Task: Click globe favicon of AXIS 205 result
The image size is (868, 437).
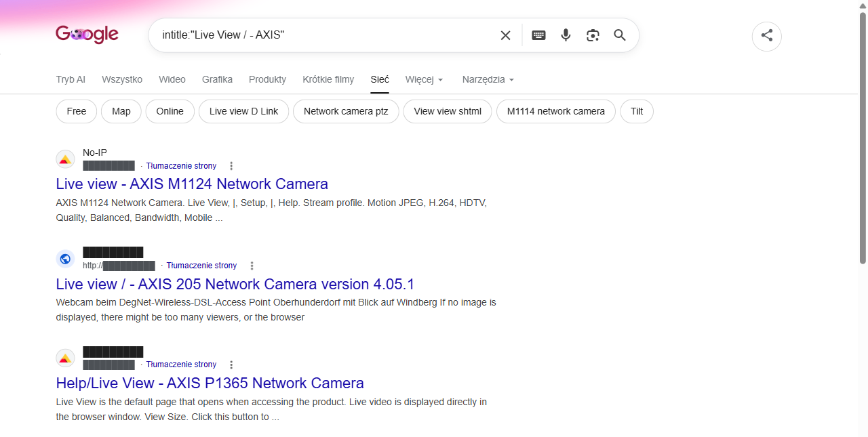Action: [x=65, y=258]
